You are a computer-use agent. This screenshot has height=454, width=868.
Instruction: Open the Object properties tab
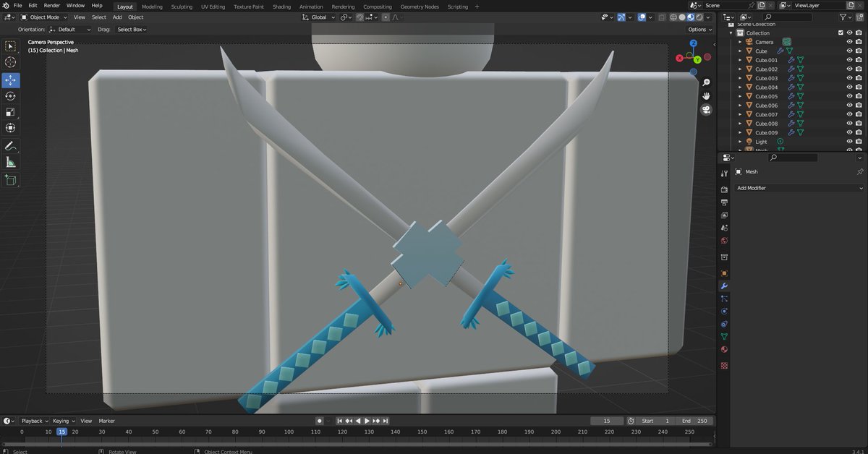pos(724,273)
